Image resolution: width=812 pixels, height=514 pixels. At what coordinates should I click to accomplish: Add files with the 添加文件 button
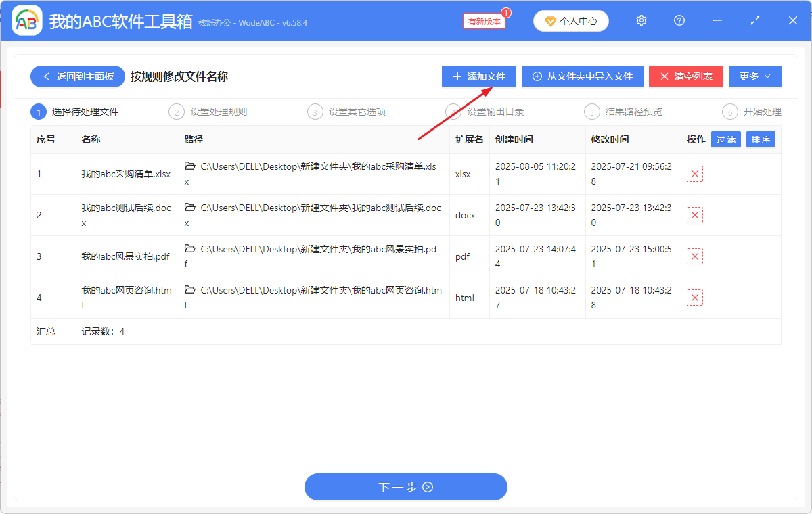pyautogui.click(x=478, y=76)
